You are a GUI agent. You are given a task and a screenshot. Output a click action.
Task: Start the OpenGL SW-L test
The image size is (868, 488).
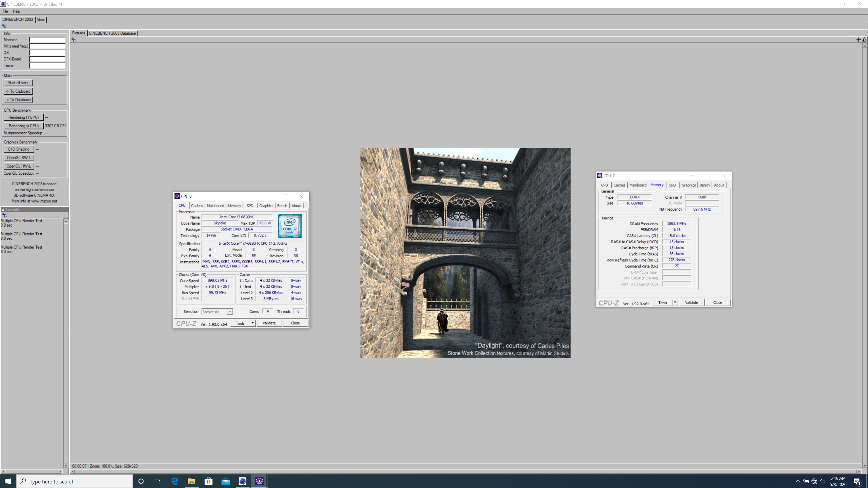click(19, 158)
